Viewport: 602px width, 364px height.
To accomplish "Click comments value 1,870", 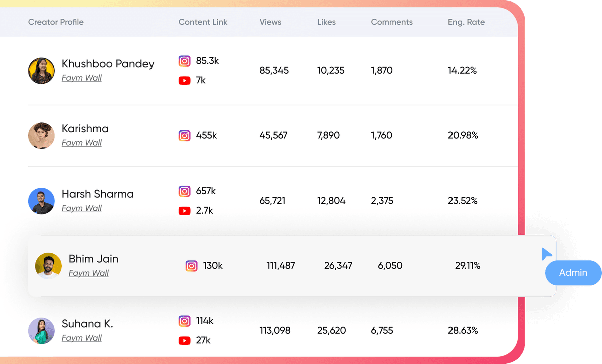I will click(x=382, y=71).
